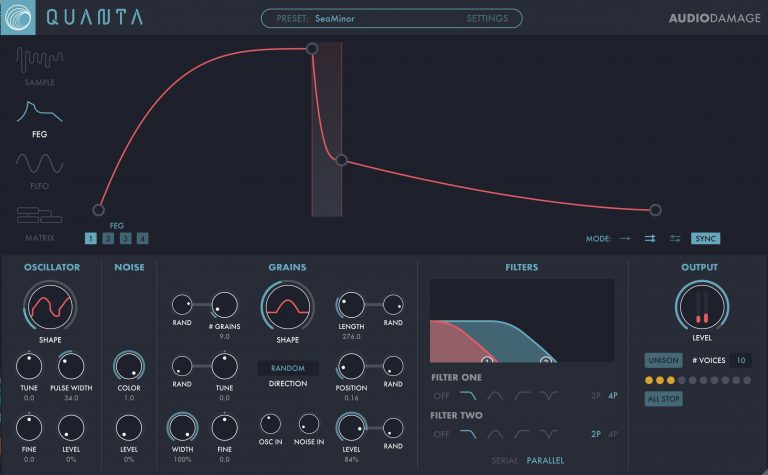Click the Noise Color knob

(129, 366)
